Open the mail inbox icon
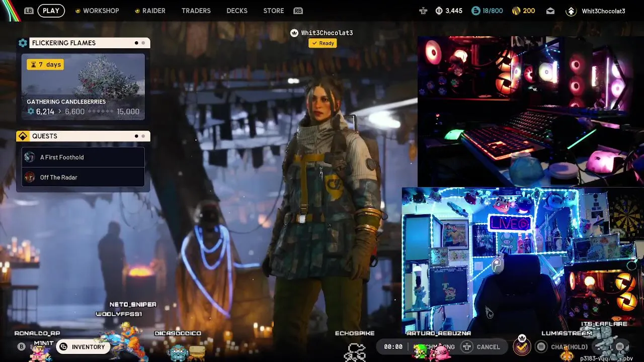 click(550, 11)
